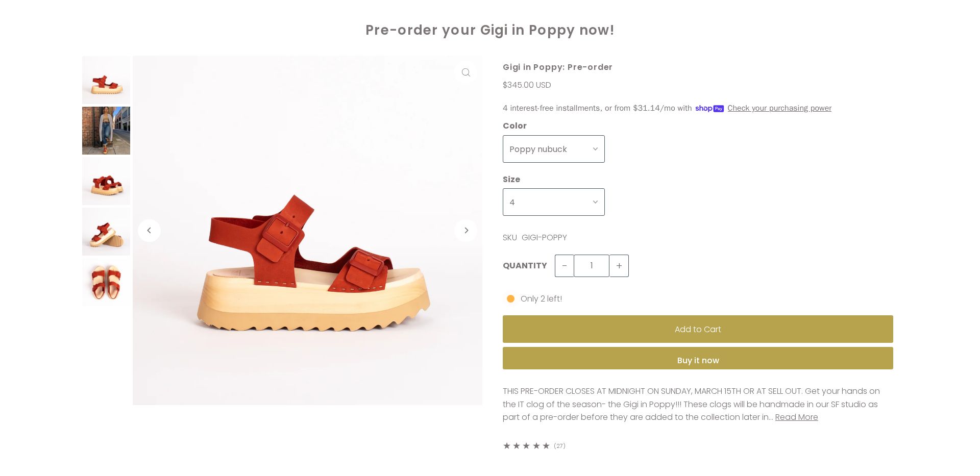
Task: Open the Size dropdown showing 4
Action: (553, 202)
